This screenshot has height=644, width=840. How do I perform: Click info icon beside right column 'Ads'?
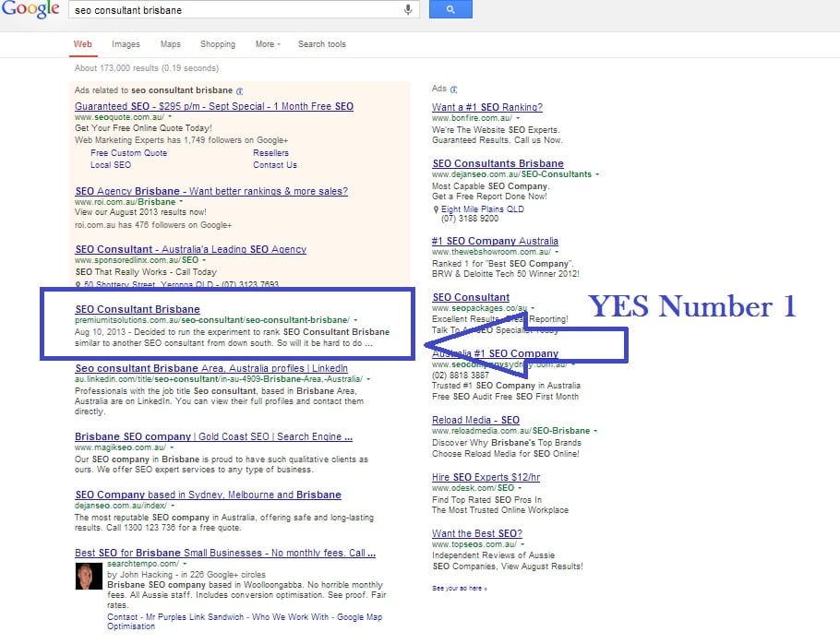coord(454,89)
